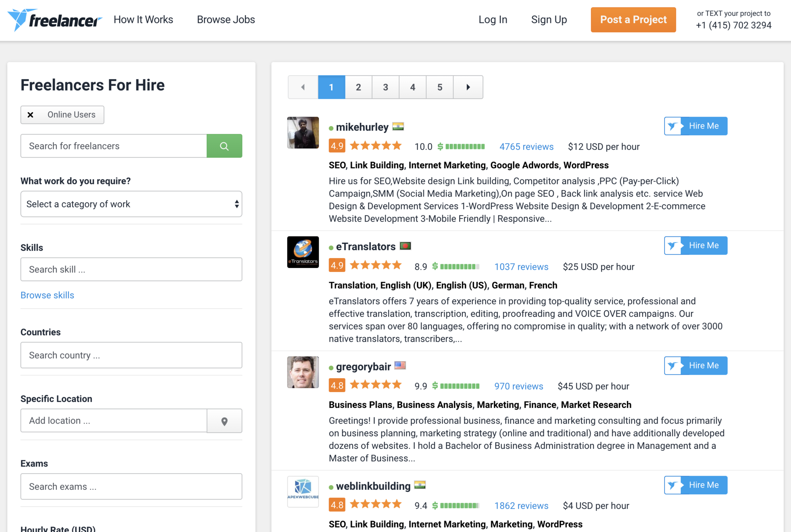Go to next page with arrow
The height and width of the screenshot is (532, 791).
pyautogui.click(x=468, y=87)
